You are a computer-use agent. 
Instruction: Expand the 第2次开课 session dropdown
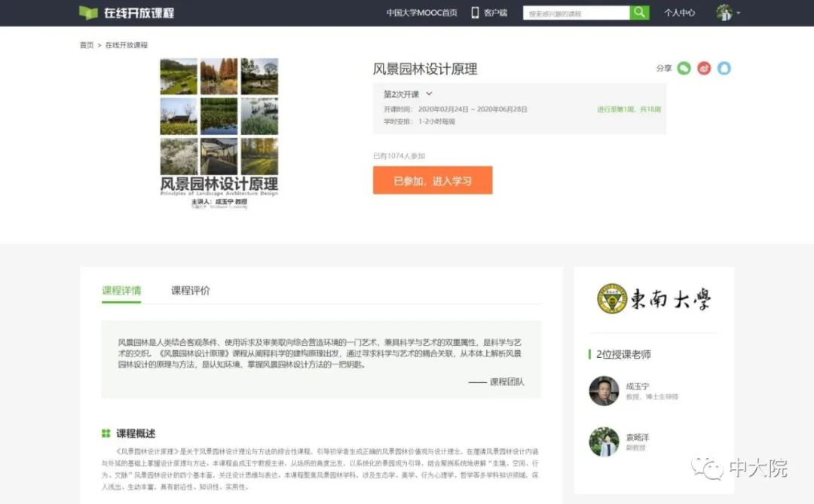(x=429, y=94)
